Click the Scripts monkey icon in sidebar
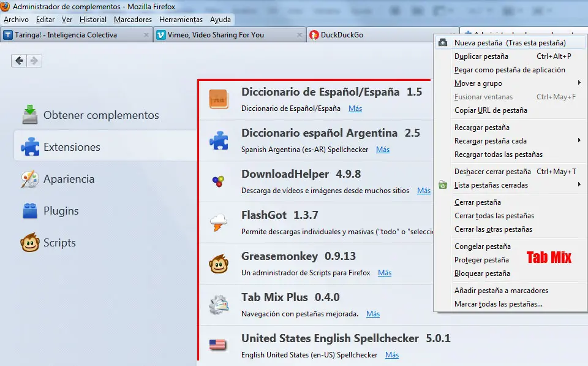The image size is (588, 366). [x=30, y=243]
